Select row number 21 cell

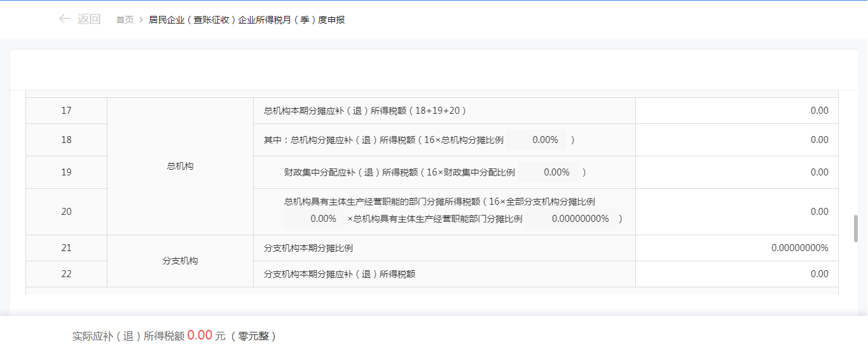[66, 248]
